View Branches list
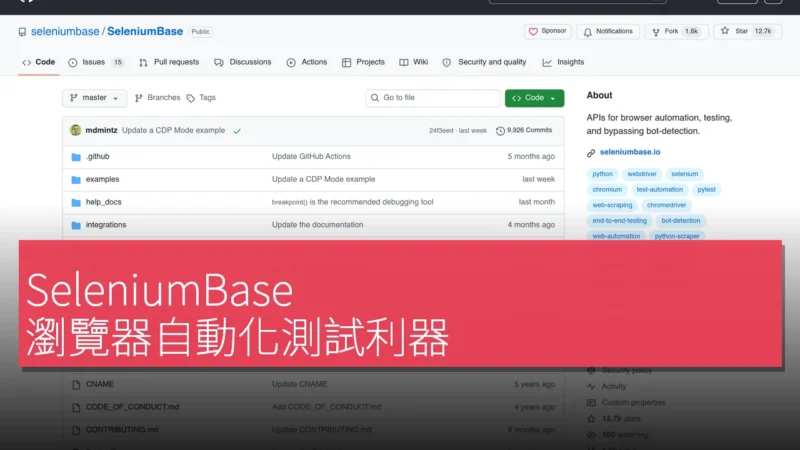Image resolution: width=800 pixels, height=450 pixels. pos(158,98)
